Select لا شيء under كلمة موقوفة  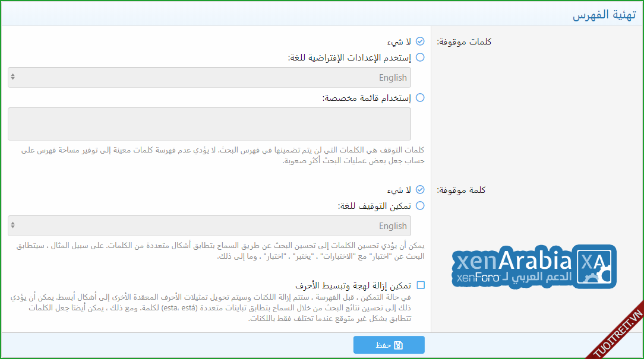pyautogui.click(x=420, y=190)
